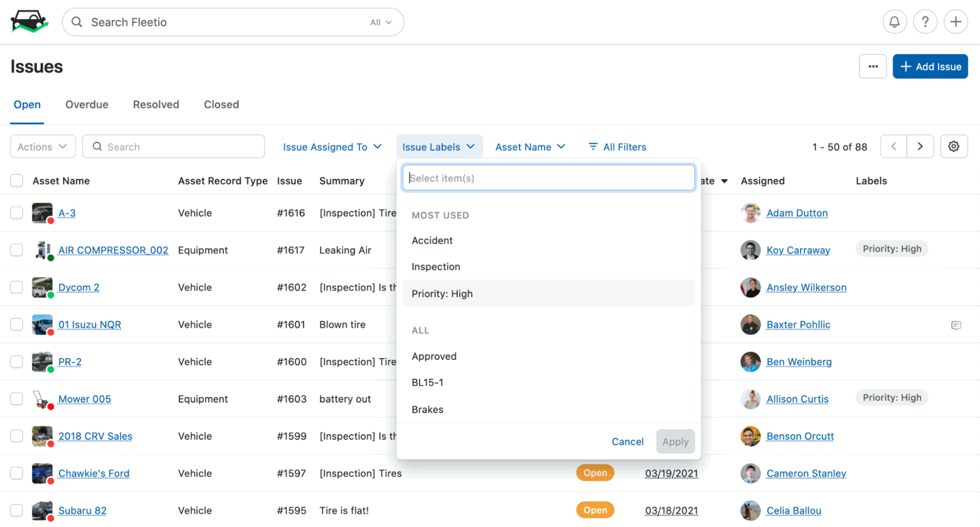Open the Actions dropdown
This screenshot has width=980, height=527.
pyautogui.click(x=43, y=147)
